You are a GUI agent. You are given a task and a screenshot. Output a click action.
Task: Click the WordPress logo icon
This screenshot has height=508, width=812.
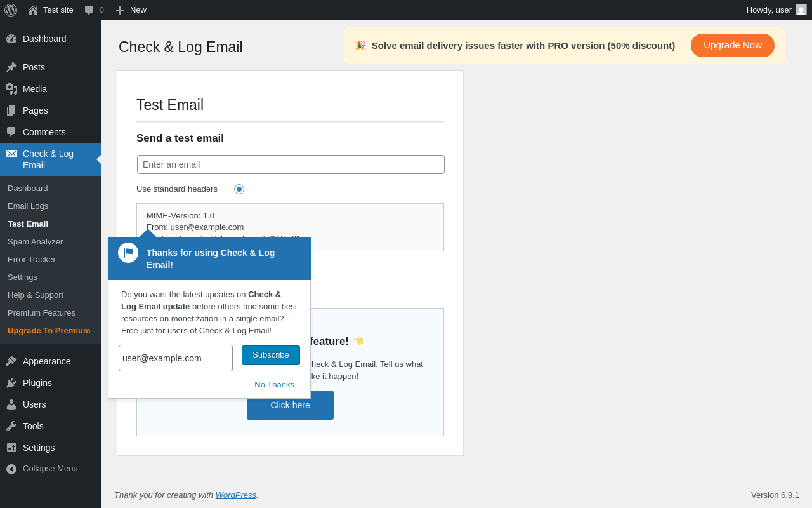(11, 10)
